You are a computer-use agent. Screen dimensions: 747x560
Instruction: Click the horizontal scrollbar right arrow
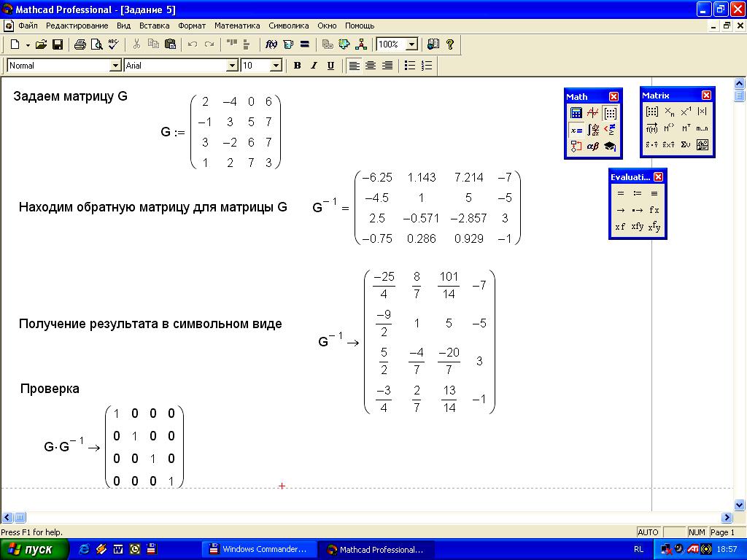coord(727,517)
